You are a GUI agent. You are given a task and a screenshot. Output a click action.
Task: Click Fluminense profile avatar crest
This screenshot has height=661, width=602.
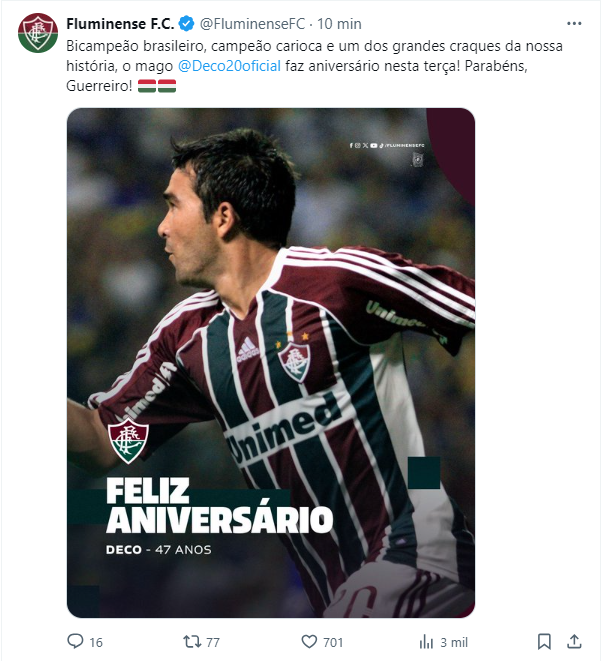coord(38,33)
